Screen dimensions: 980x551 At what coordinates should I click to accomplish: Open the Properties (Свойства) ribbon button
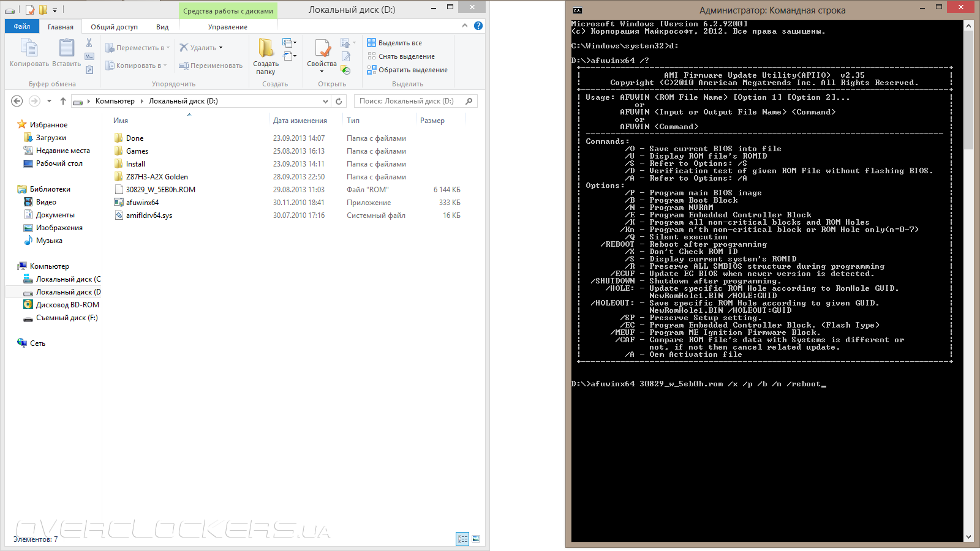(x=322, y=56)
